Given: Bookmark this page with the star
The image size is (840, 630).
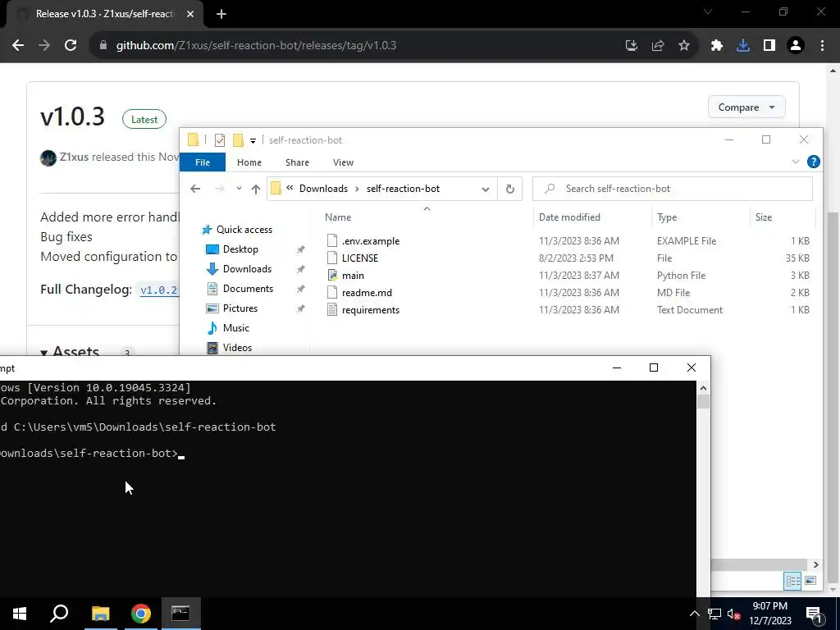Looking at the screenshot, I should pos(684,46).
